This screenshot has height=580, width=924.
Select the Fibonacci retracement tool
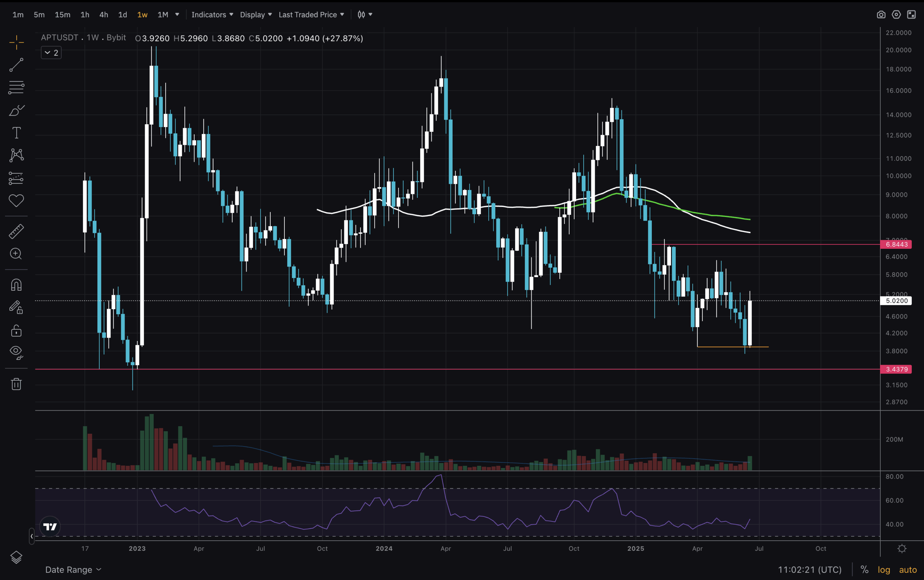(16, 87)
